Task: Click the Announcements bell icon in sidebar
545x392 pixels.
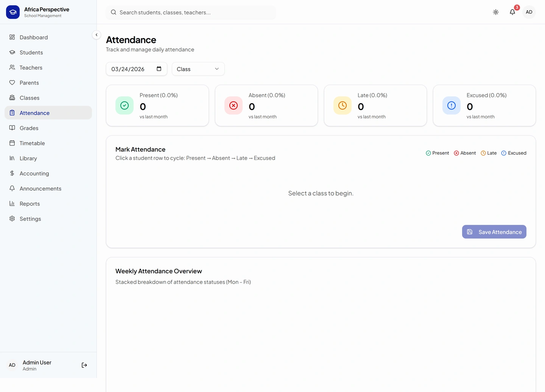Action: pos(12,188)
